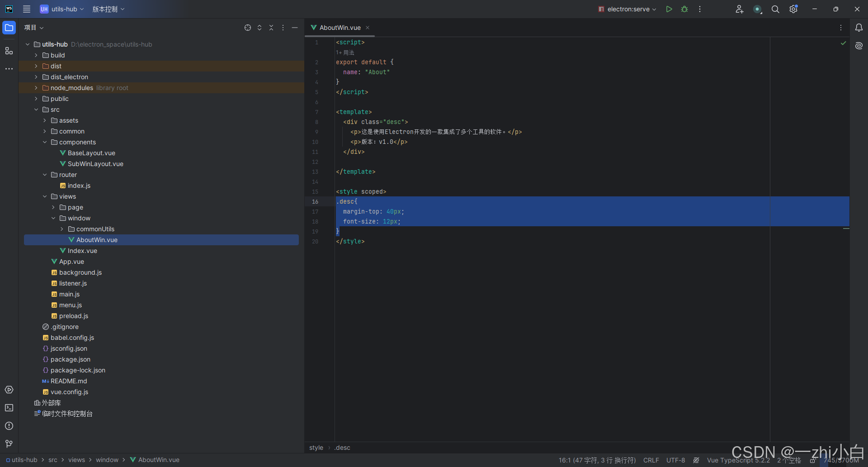This screenshot has width=868, height=467.
Task: Close the AboutWin.vue tab
Action: (x=368, y=28)
